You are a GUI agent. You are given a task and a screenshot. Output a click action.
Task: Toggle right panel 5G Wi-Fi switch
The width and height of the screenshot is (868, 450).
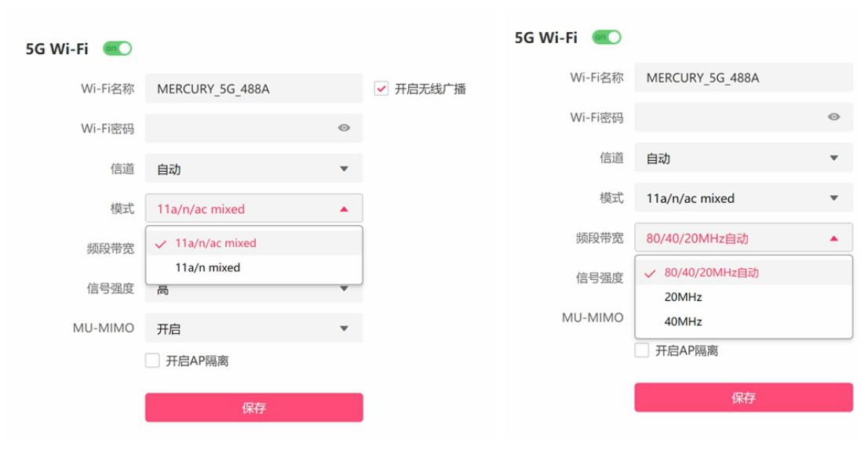click(x=607, y=37)
